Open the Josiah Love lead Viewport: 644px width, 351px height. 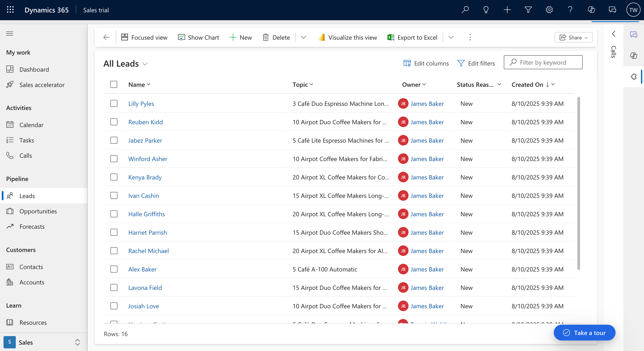coord(143,306)
